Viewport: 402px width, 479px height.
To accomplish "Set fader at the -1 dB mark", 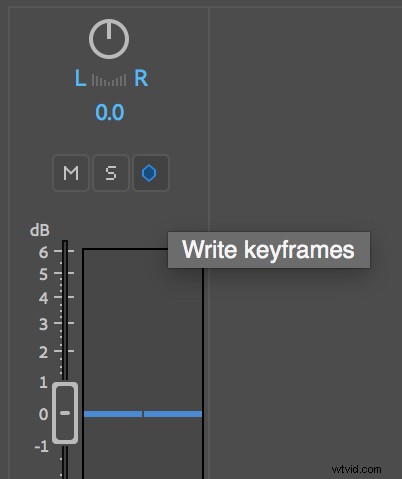I will click(x=42, y=446).
